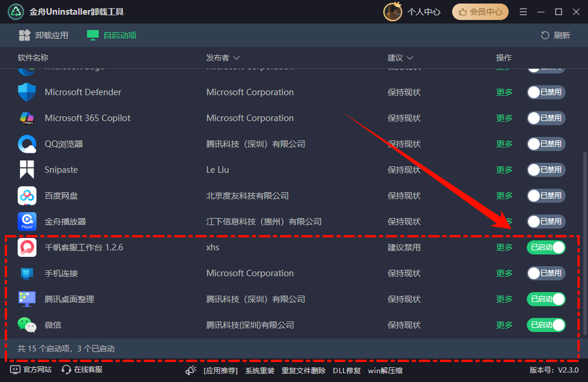Viewport: 588px width, 382px height.
Task: Open the 官方网站 link in footer
Action: click(31, 370)
